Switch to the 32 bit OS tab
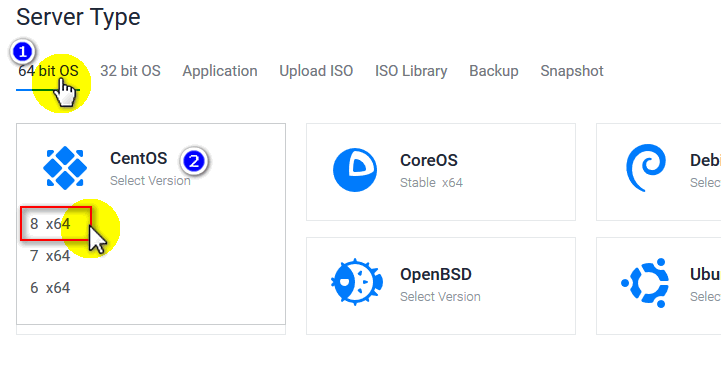The width and height of the screenshot is (721, 375). click(130, 71)
